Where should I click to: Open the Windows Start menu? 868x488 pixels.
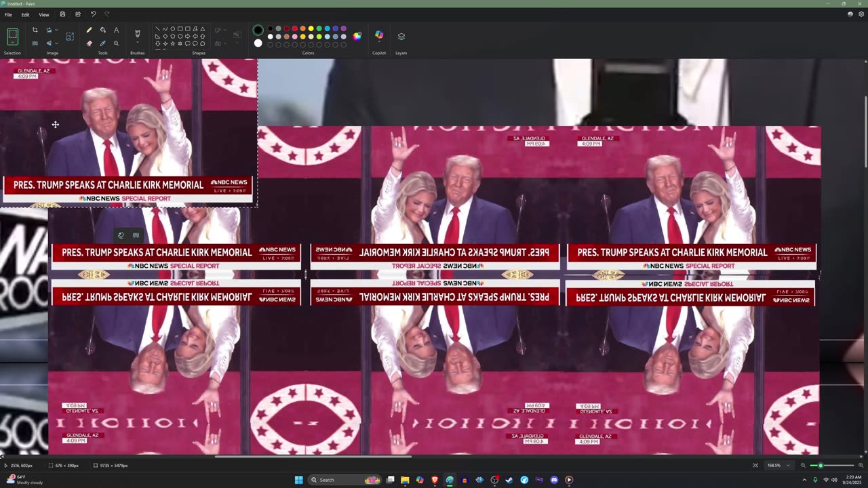(298, 480)
